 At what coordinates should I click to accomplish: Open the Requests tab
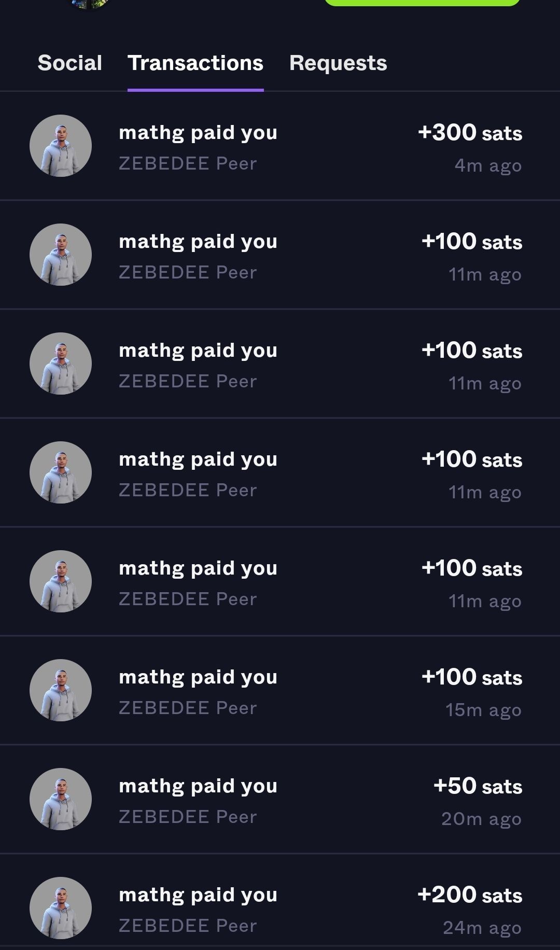click(338, 63)
